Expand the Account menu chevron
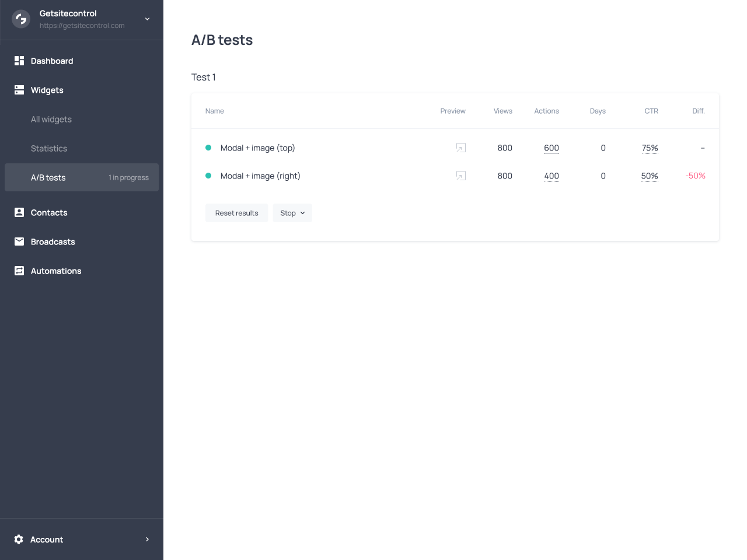Screen dimensions: 747x560 (x=148, y=540)
